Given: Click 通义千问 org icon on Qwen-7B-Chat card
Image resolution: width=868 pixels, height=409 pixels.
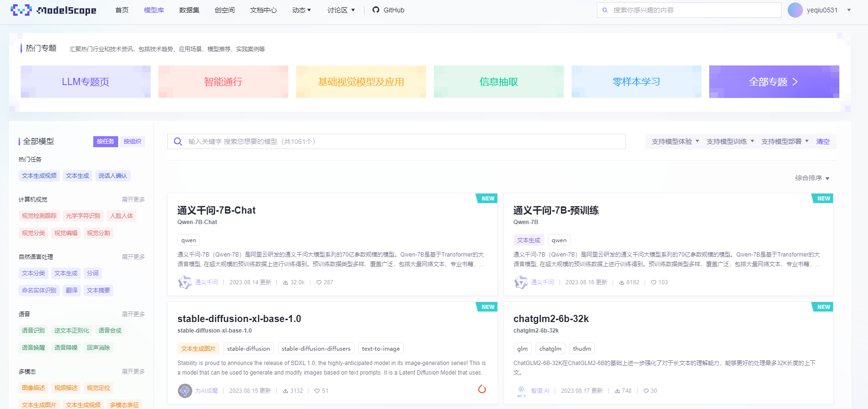Looking at the screenshot, I should [185, 282].
